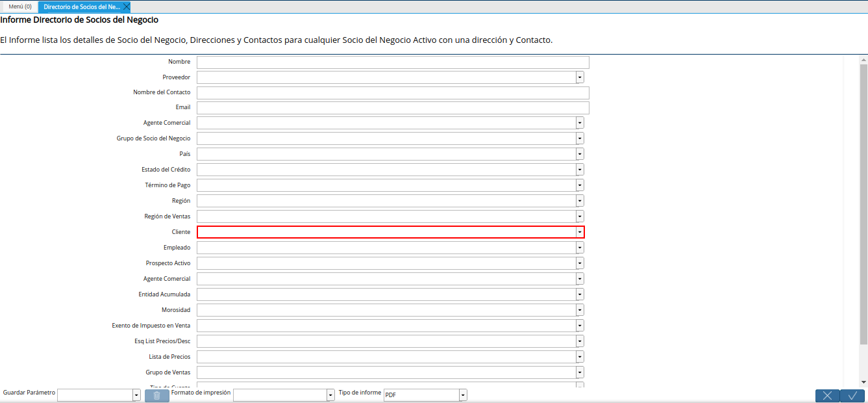Viewport: 868px width, 403px height.
Task: Open the Prospecto Activo dropdown
Action: 580,263
